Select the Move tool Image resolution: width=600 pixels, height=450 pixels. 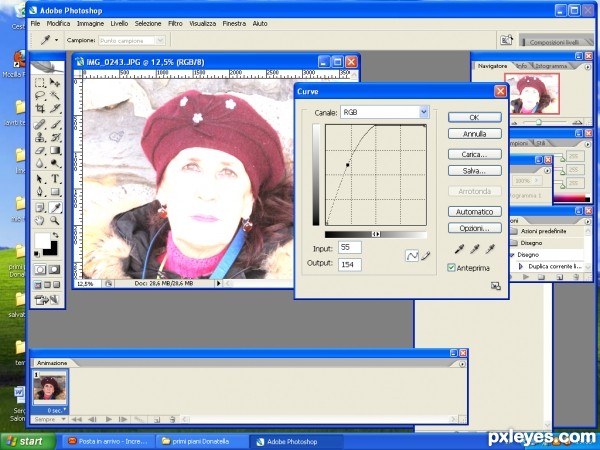coord(55,83)
